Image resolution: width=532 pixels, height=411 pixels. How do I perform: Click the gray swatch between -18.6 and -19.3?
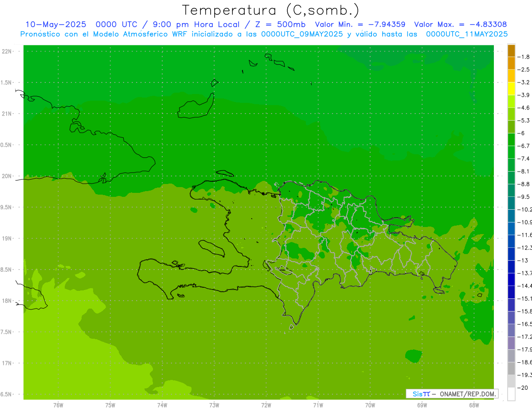pos(511,368)
